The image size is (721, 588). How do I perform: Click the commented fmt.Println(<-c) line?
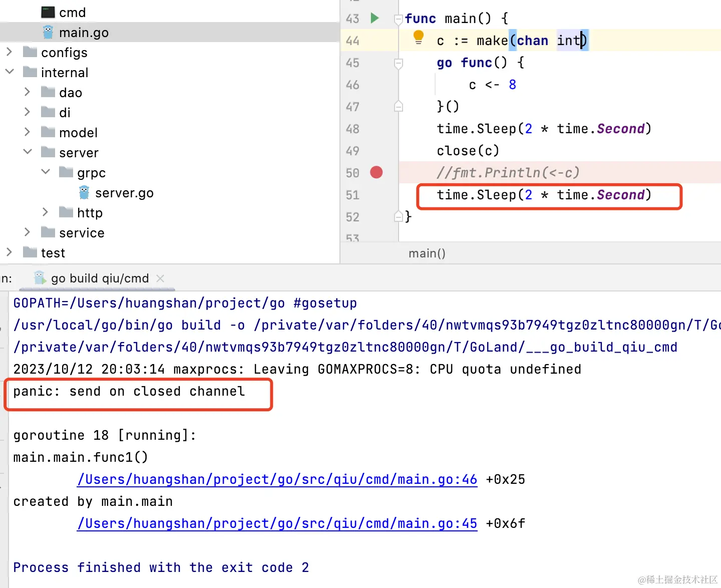508,173
